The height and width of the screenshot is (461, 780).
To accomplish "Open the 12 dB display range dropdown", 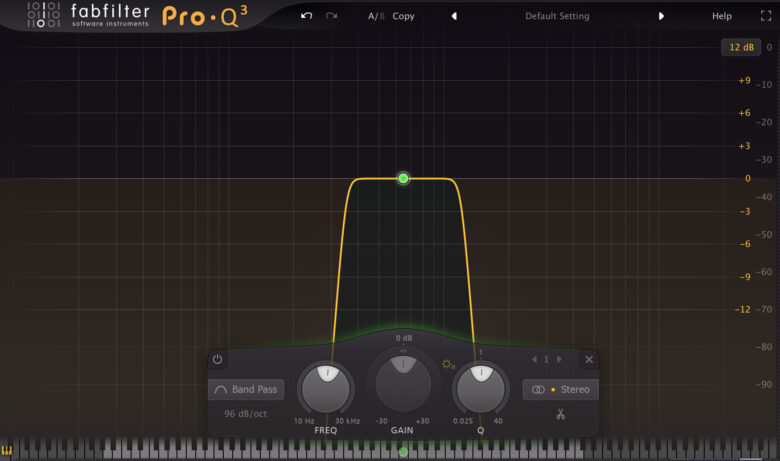I will 741,47.
